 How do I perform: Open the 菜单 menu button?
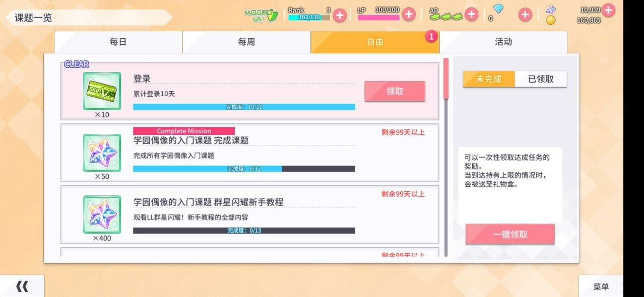point(601,286)
